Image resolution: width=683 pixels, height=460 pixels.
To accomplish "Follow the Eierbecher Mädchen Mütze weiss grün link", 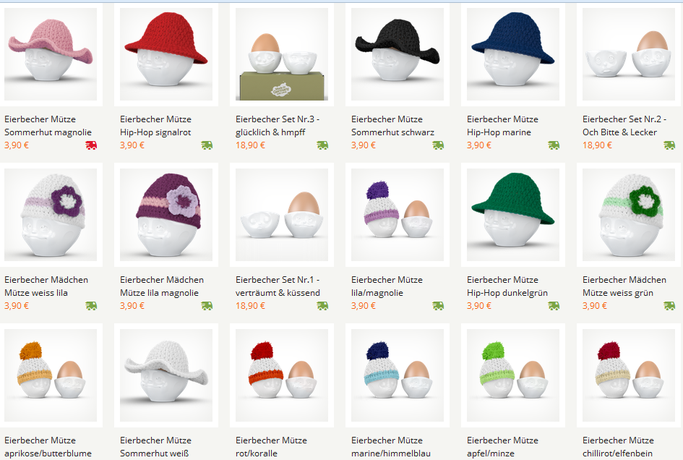I will tap(624, 286).
